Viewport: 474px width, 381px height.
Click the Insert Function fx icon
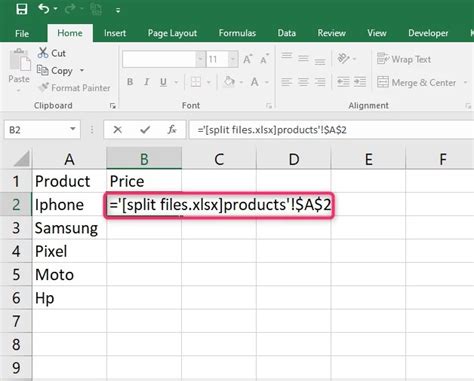point(172,129)
